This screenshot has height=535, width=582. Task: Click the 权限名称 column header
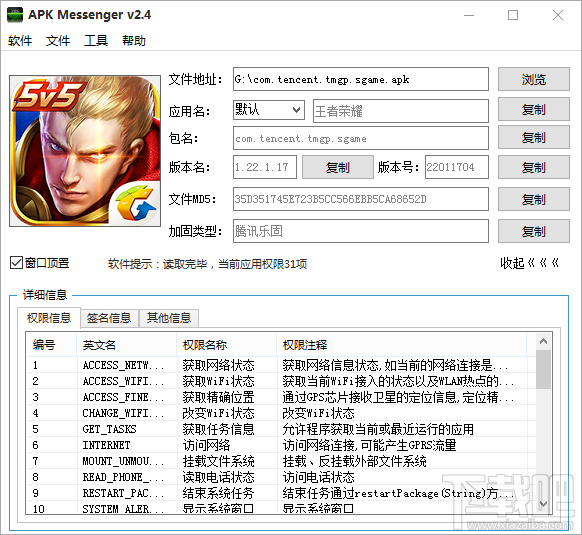tap(226, 345)
